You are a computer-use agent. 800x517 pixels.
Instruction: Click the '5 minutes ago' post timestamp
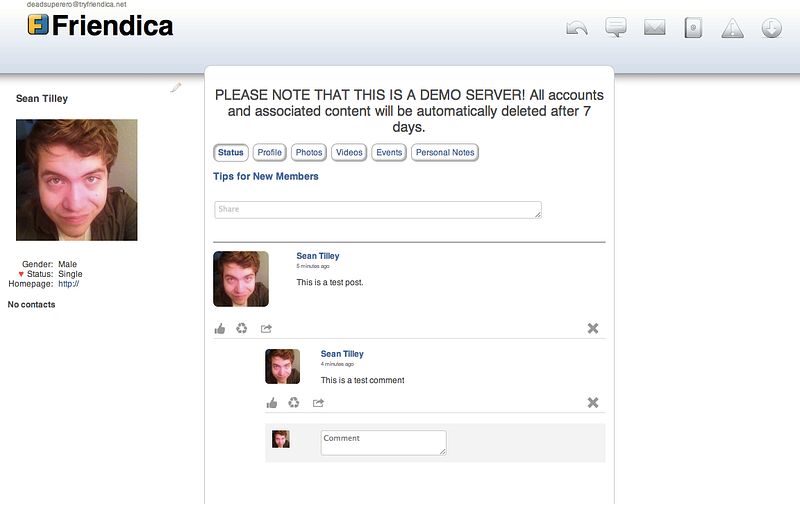[x=313, y=266]
